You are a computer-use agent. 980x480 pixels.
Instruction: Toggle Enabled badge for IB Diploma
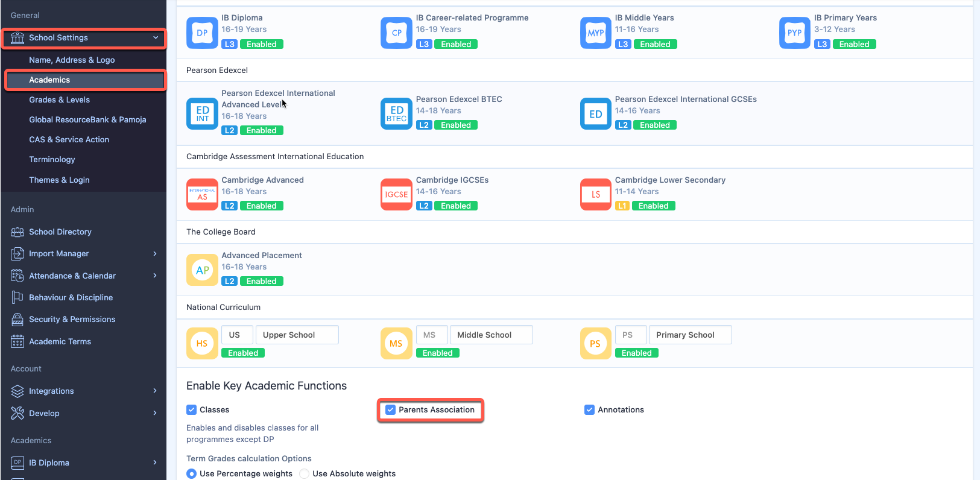pos(261,45)
